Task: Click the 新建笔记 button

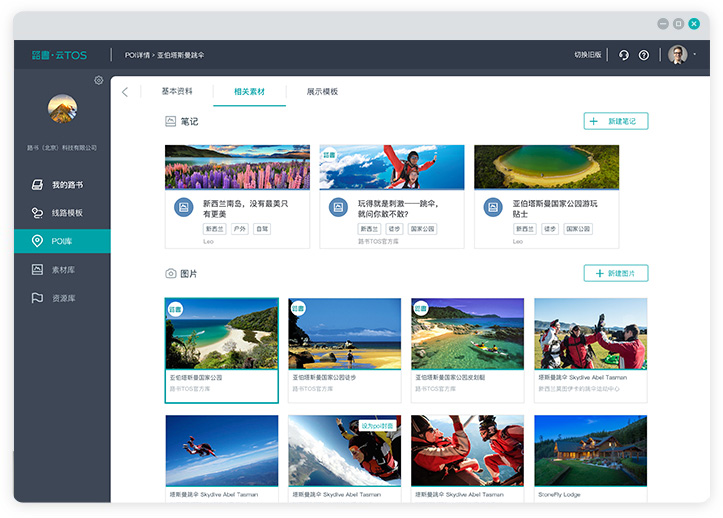Action: [616, 121]
